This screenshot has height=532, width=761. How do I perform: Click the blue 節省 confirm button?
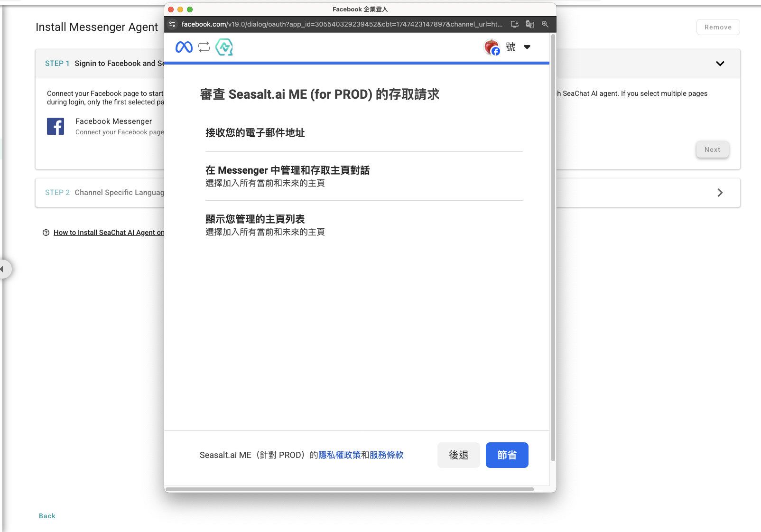[507, 455]
